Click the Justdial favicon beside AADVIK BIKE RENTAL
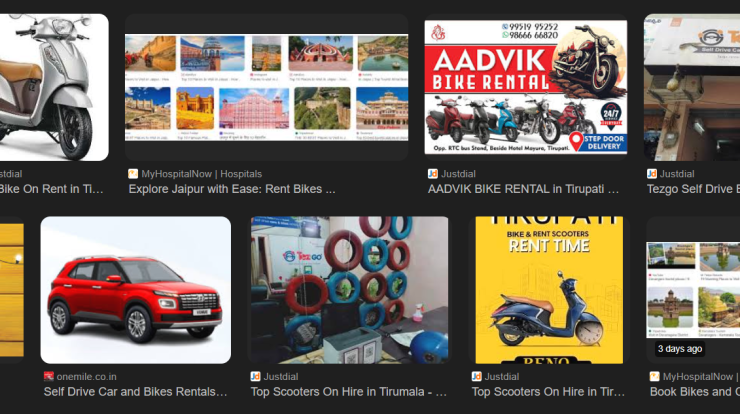Viewport: 740px width, 414px height. 433,174
